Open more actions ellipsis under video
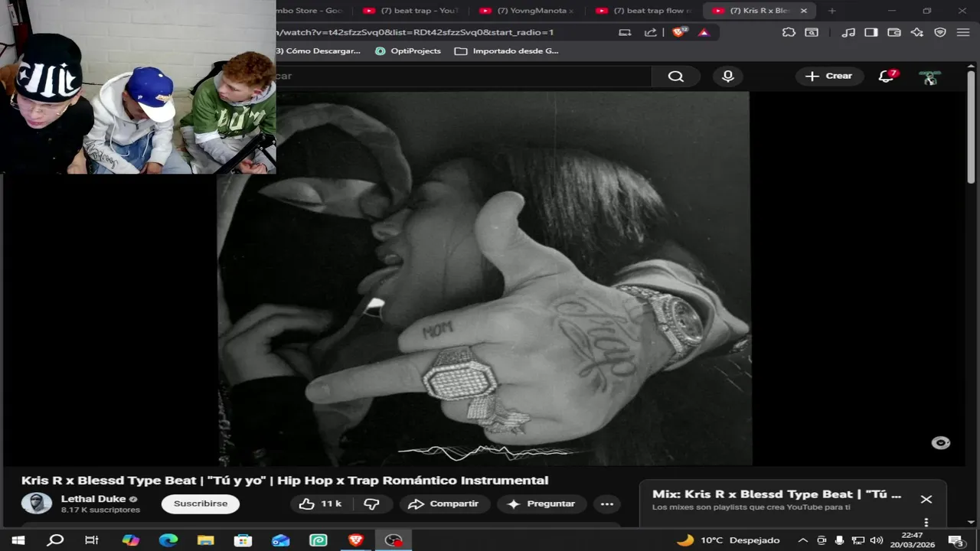Screen dimensions: 980x551 (607, 504)
